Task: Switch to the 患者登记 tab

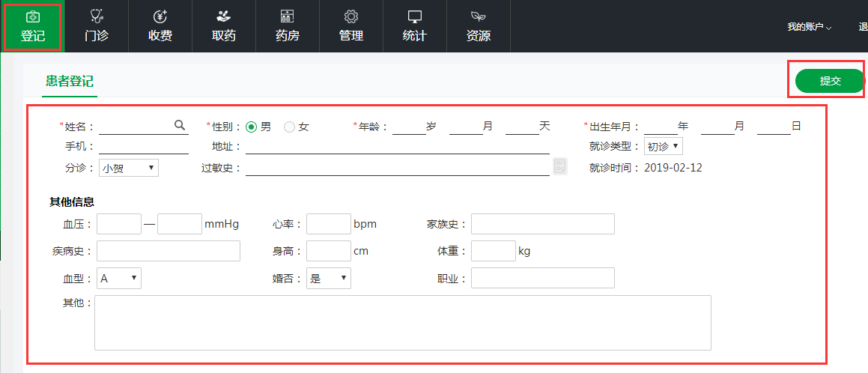Action: [69, 82]
